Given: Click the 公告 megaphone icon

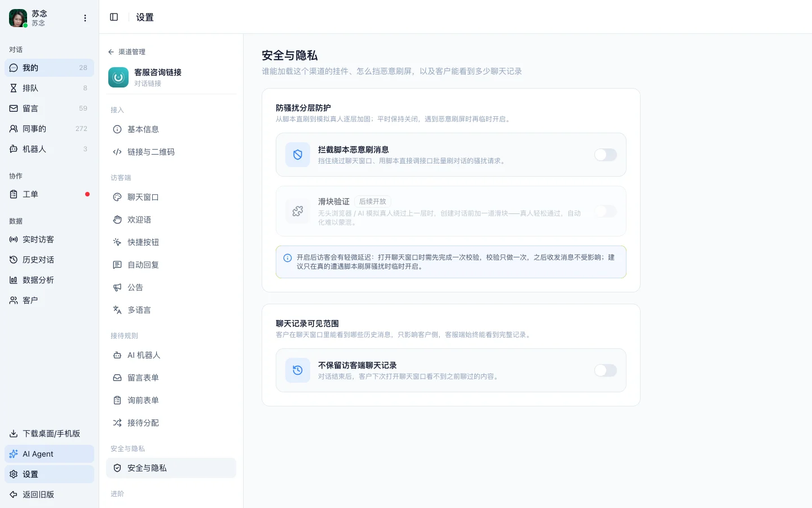Looking at the screenshot, I should click(117, 287).
